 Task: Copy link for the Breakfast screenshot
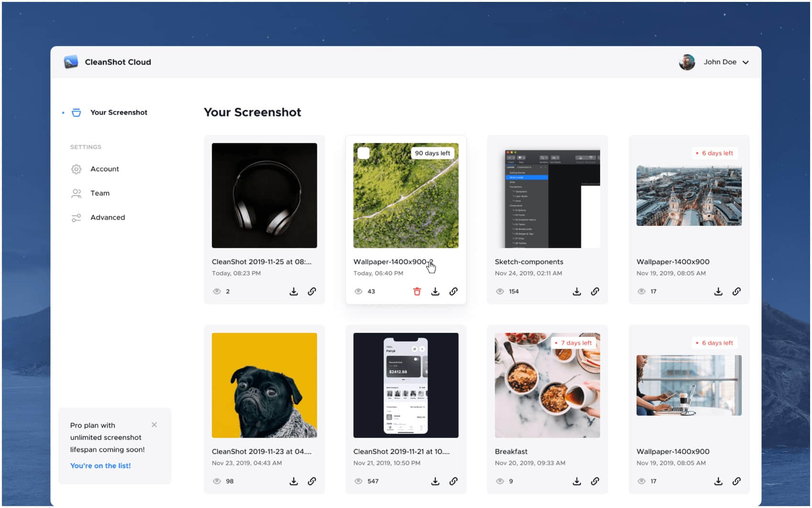point(595,481)
